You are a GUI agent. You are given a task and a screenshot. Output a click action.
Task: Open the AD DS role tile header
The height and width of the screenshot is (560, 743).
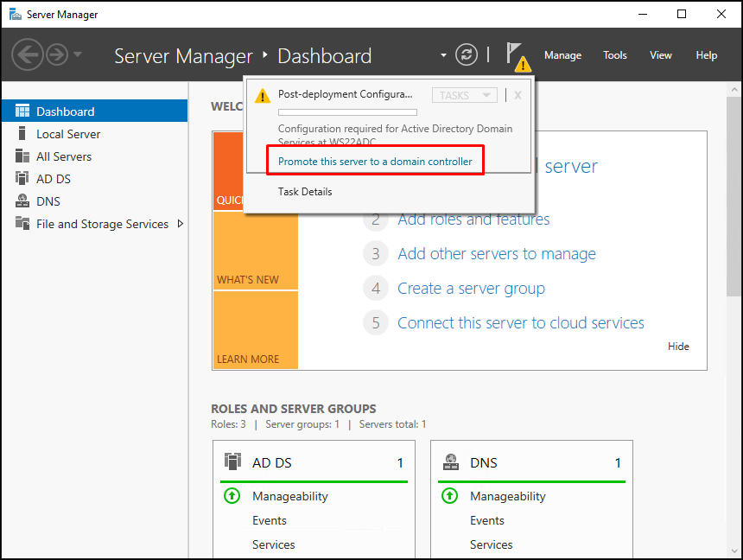pyautogui.click(x=314, y=462)
